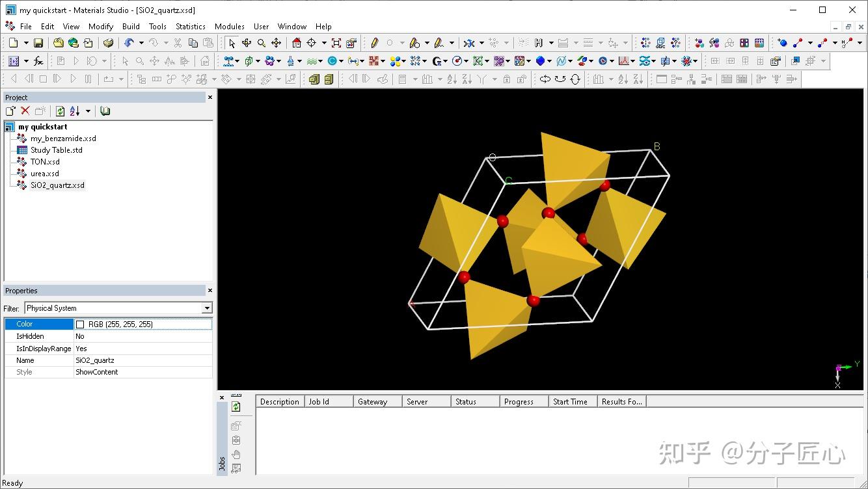
Task: Click the Reset View home icon
Action: (x=297, y=44)
